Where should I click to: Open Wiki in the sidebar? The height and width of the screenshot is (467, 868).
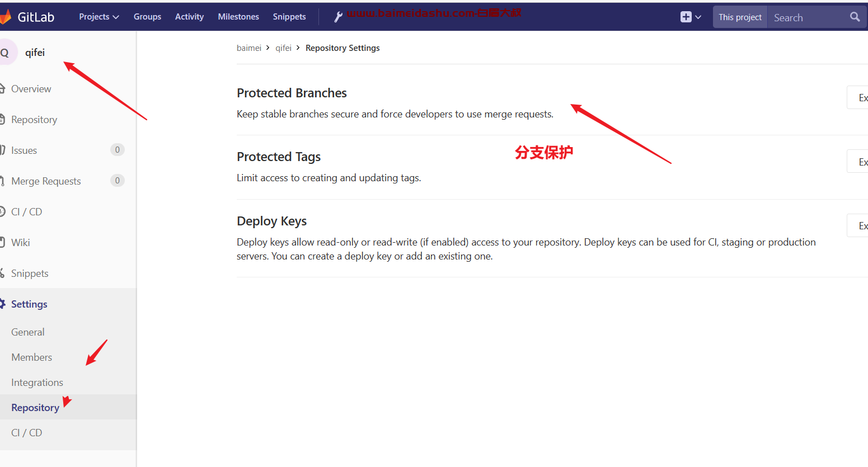click(x=21, y=242)
